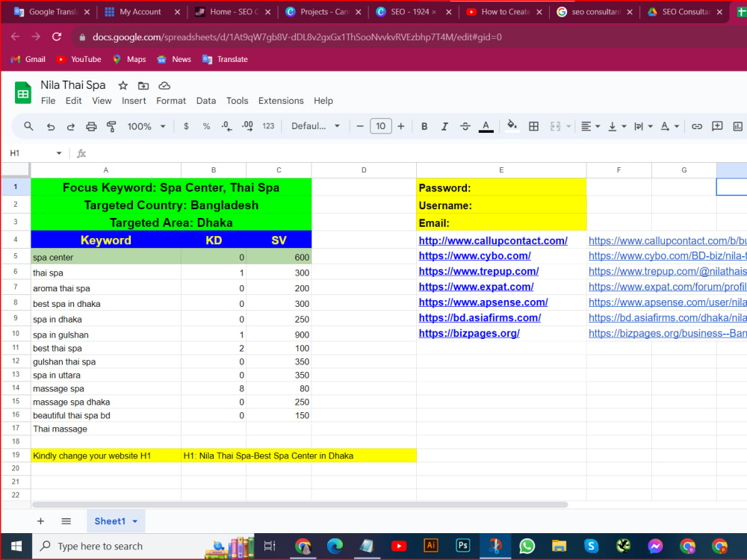Click the Insert chart icon
The width and height of the screenshot is (747, 560).
click(x=737, y=126)
